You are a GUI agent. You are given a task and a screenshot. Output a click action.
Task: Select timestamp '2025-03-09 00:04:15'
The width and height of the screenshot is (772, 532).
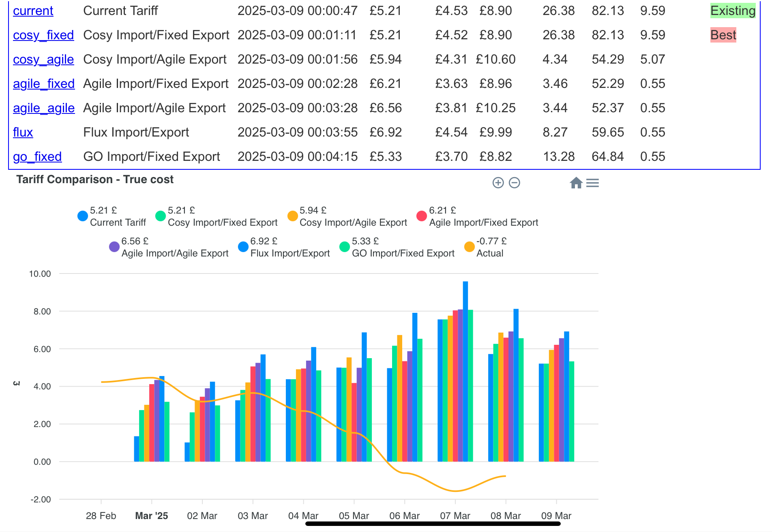[x=298, y=157]
